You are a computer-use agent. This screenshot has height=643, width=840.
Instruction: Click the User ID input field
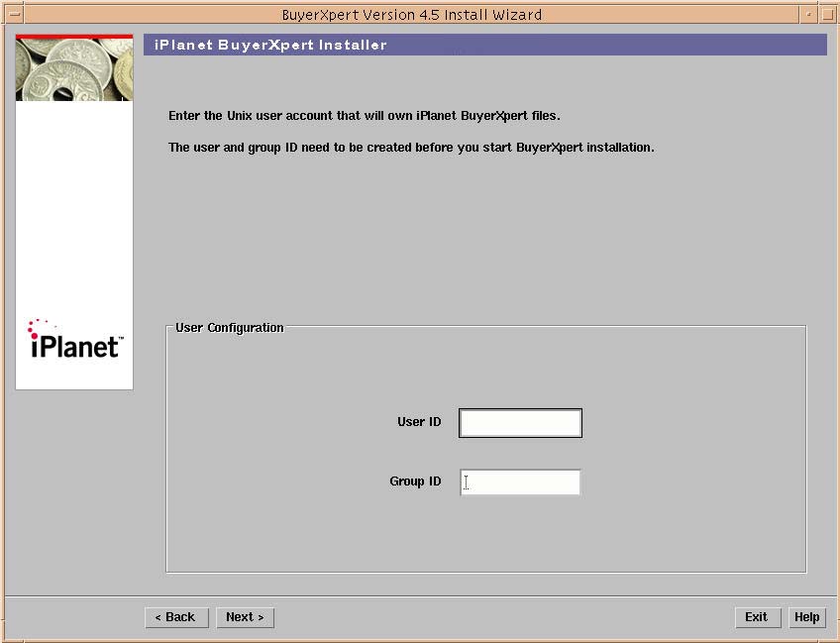(520, 423)
